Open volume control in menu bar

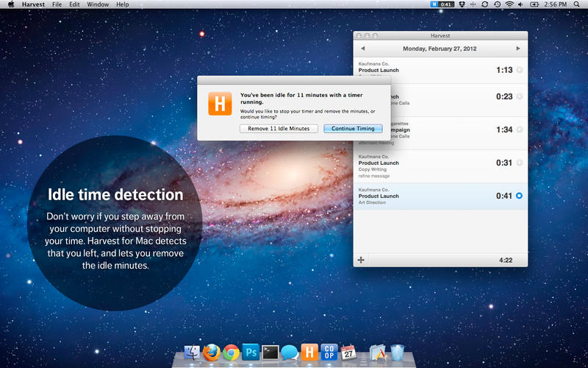(520, 4)
